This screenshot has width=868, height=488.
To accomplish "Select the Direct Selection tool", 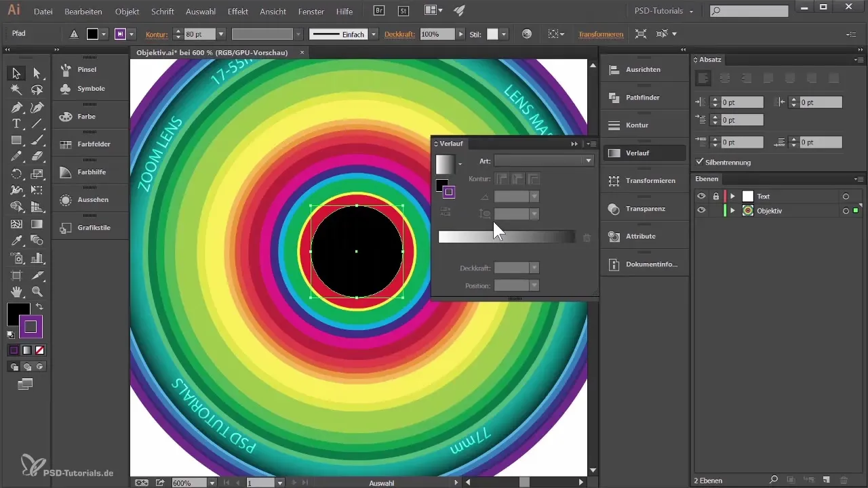I will (37, 73).
